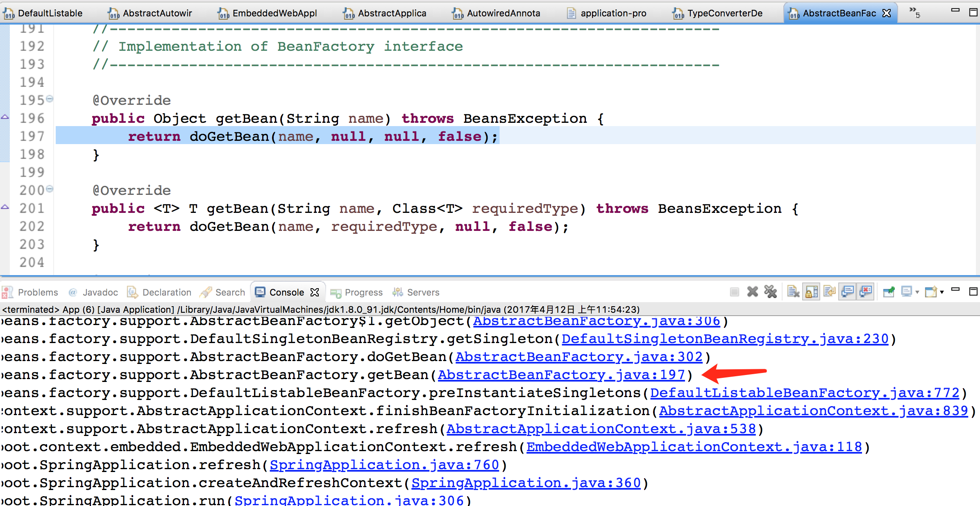Follow AbstractBeanFactory.java:197 stack trace link
The height and width of the screenshot is (506, 980).
click(561, 375)
